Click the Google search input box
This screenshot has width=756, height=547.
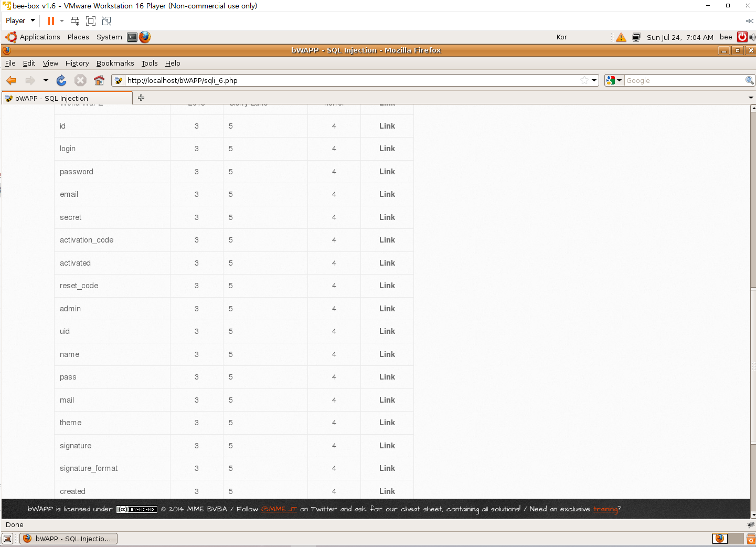[x=685, y=80]
